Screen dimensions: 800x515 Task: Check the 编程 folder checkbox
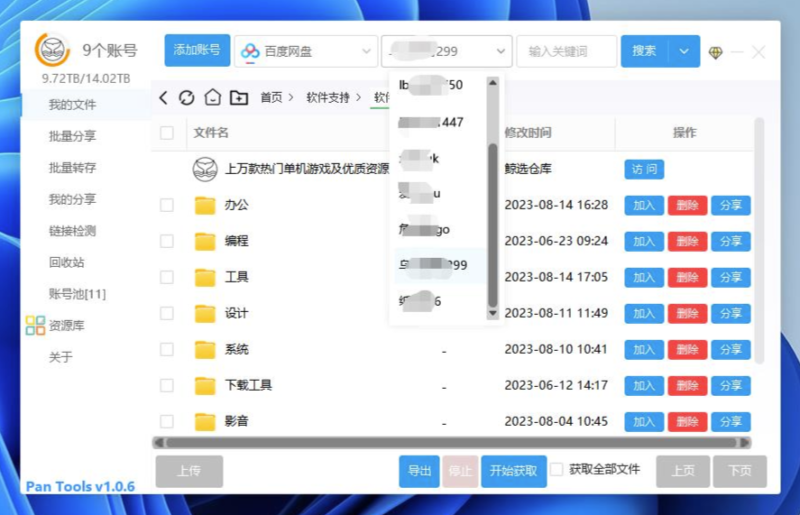167,241
